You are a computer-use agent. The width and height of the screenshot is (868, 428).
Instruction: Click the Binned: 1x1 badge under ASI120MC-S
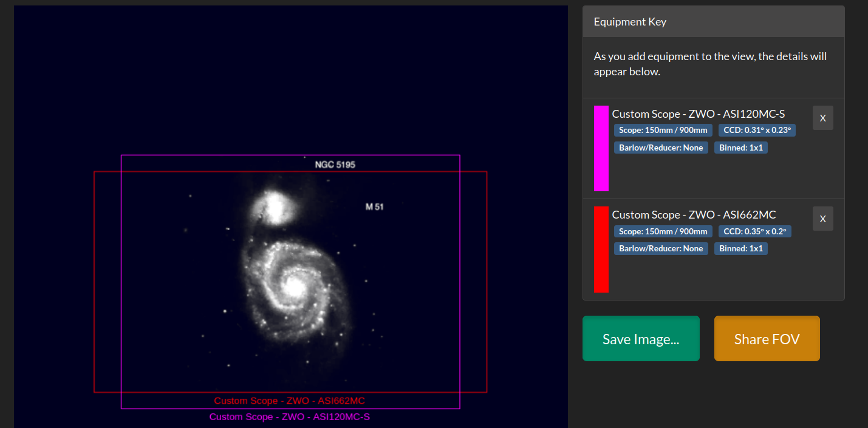pyautogui.click(x=741, y=148)
